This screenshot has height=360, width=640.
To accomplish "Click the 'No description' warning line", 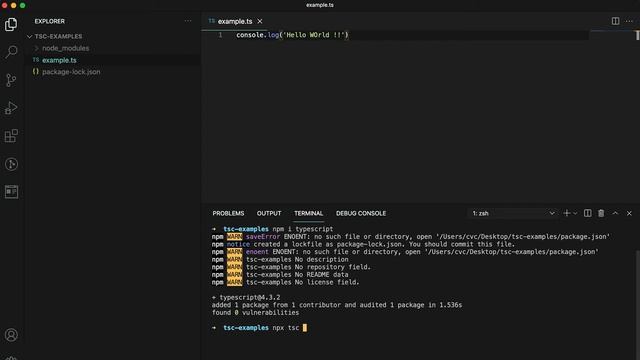I will (280, 260).
